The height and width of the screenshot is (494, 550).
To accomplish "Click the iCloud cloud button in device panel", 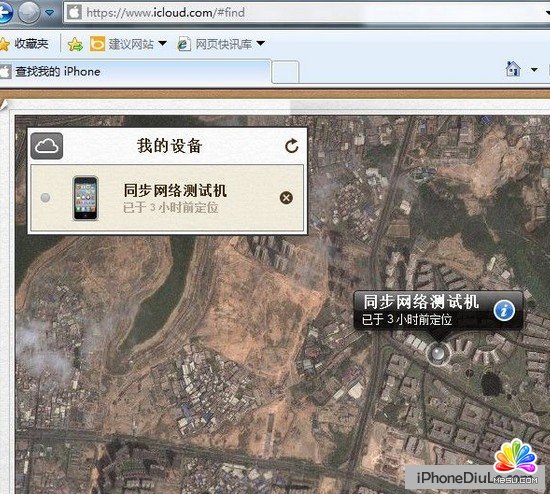I will pos(47,146).
